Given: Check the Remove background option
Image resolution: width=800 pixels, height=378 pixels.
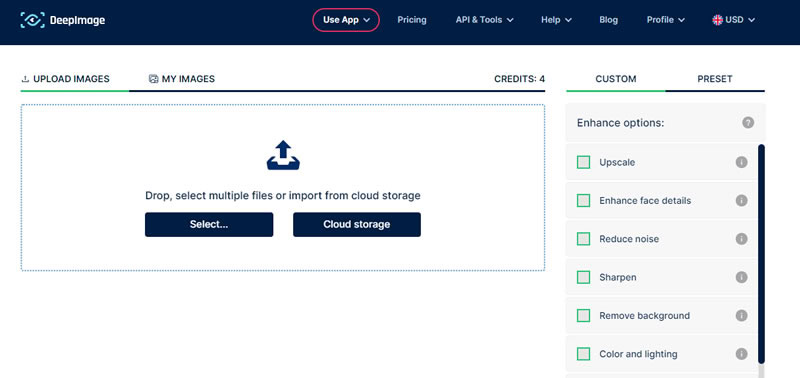Looking at the screenshot, I should click(583, 315).
